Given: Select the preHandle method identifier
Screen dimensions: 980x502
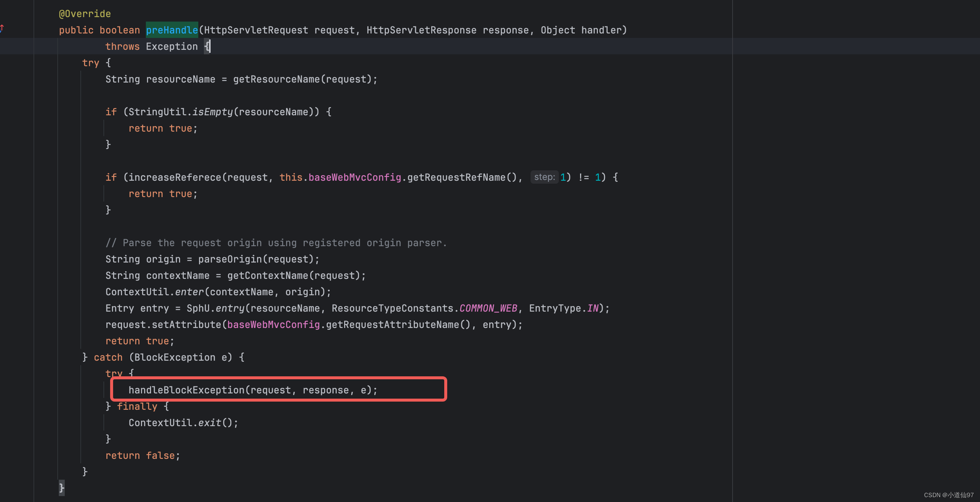Looking at the screenshot, I should coord(171,29).
